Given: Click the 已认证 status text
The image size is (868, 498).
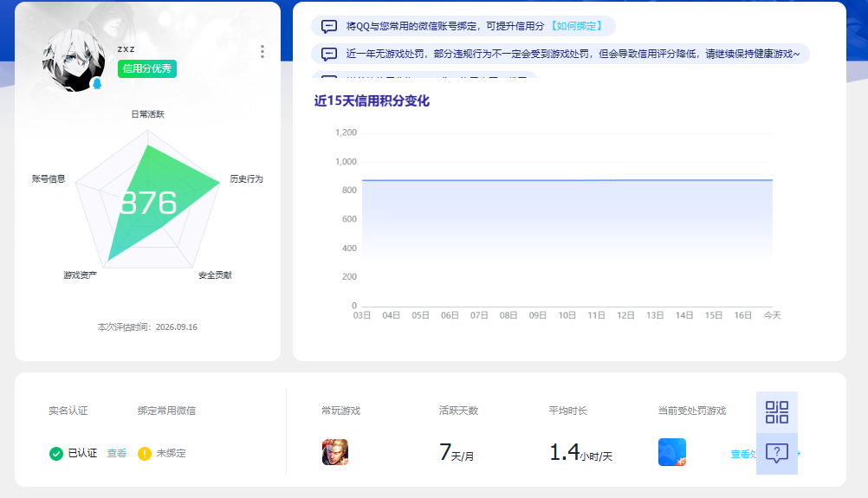Looking at the screenshot, I should click(x=82, y=453).
